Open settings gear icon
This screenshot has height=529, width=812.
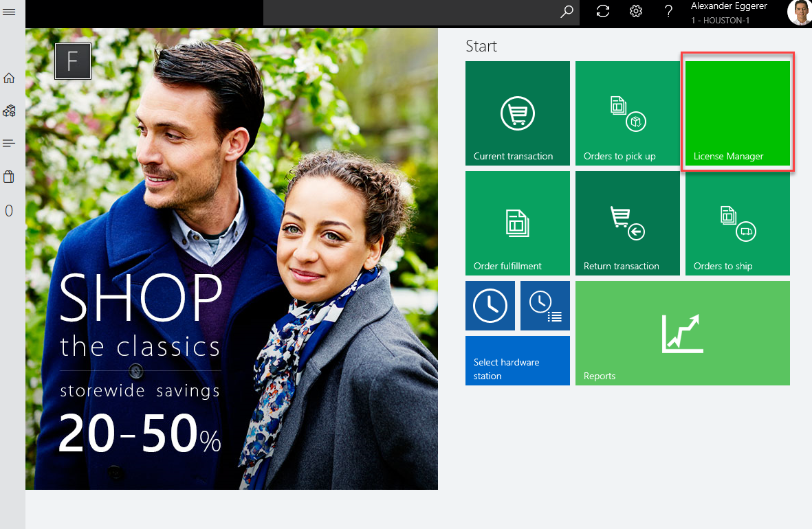pyautogui.click(x=636, y=12)
